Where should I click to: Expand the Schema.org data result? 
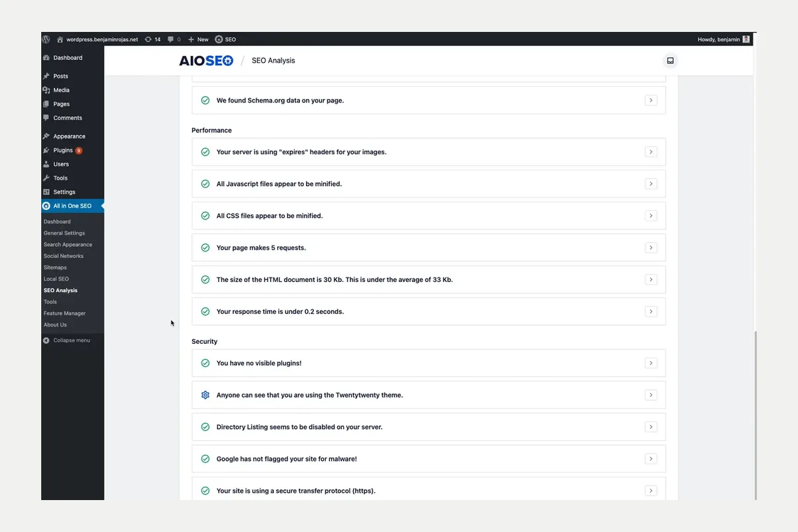(651, 100)
